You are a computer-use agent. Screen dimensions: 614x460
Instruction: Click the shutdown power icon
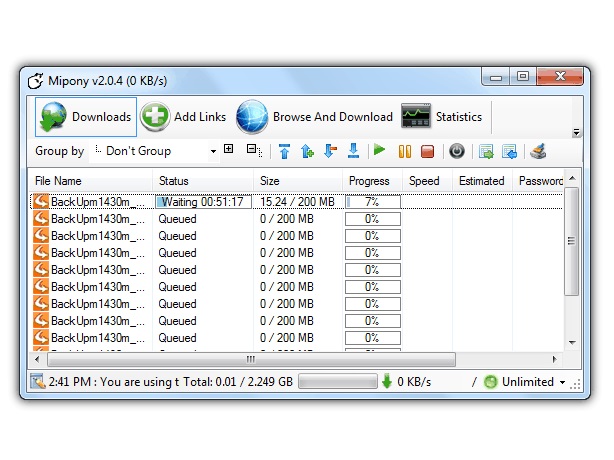(457, 151)
